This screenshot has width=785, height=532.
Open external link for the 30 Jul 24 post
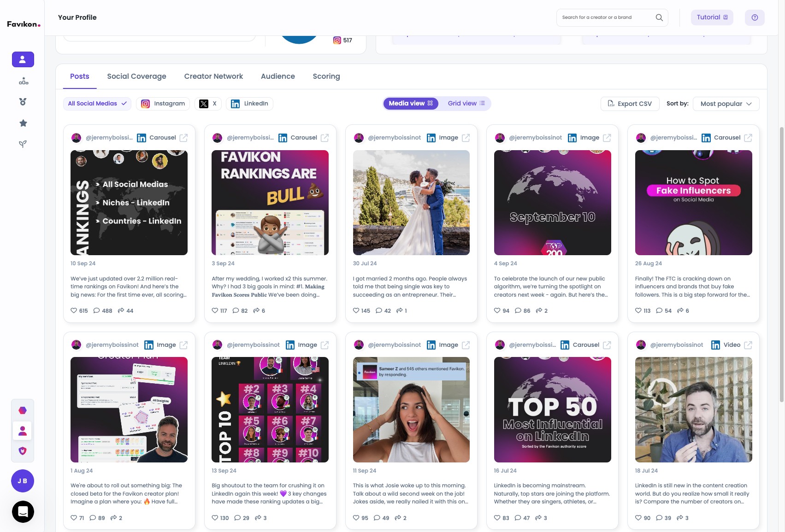(x=466, y=138)
